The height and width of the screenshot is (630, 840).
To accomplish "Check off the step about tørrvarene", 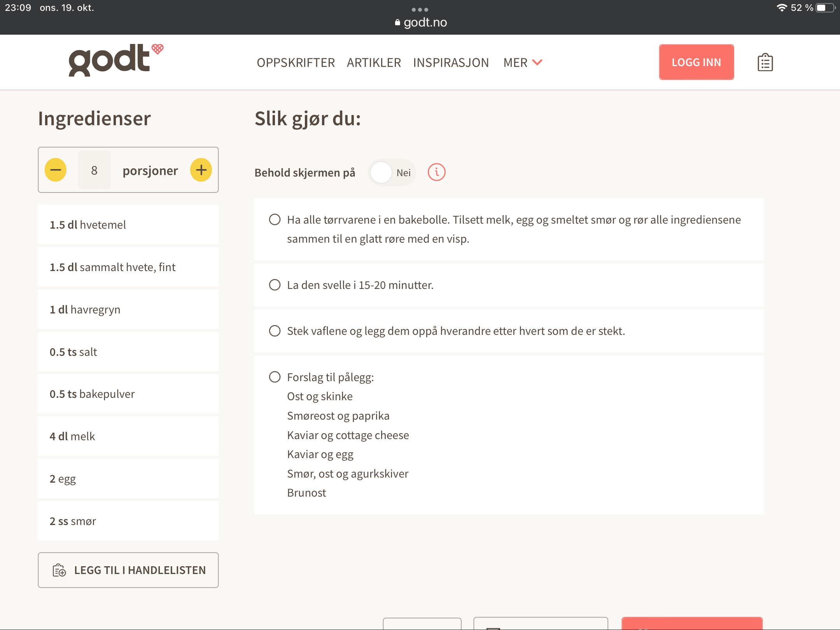I will [275, 220].
